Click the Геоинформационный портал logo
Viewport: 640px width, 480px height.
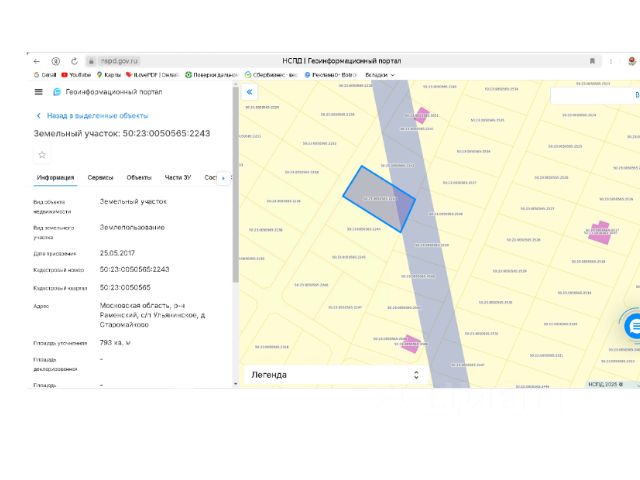point(108,92)
